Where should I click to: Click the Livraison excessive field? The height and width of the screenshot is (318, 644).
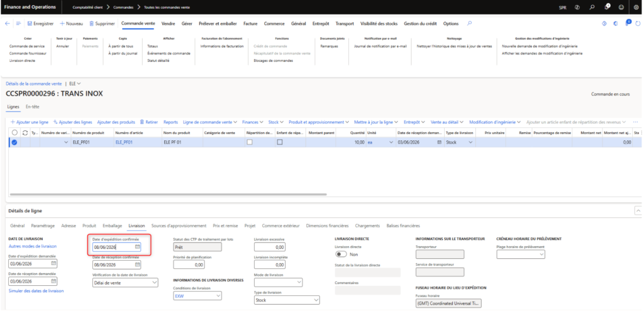pos(270,247)
